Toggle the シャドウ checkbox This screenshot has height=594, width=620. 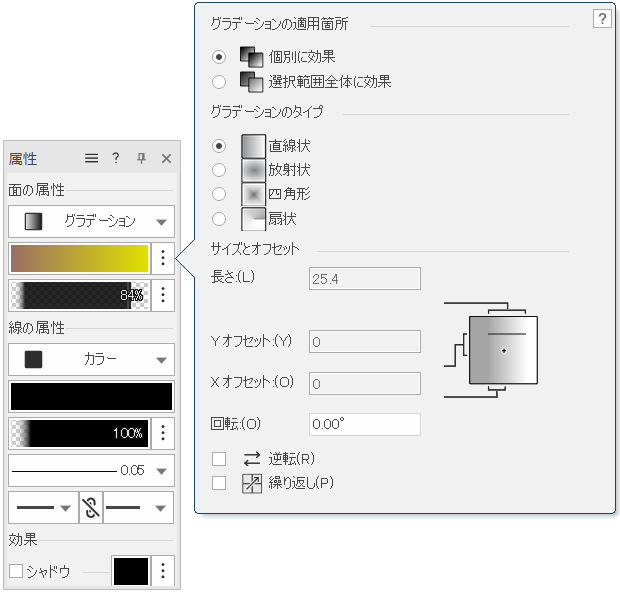click(16, 571)
